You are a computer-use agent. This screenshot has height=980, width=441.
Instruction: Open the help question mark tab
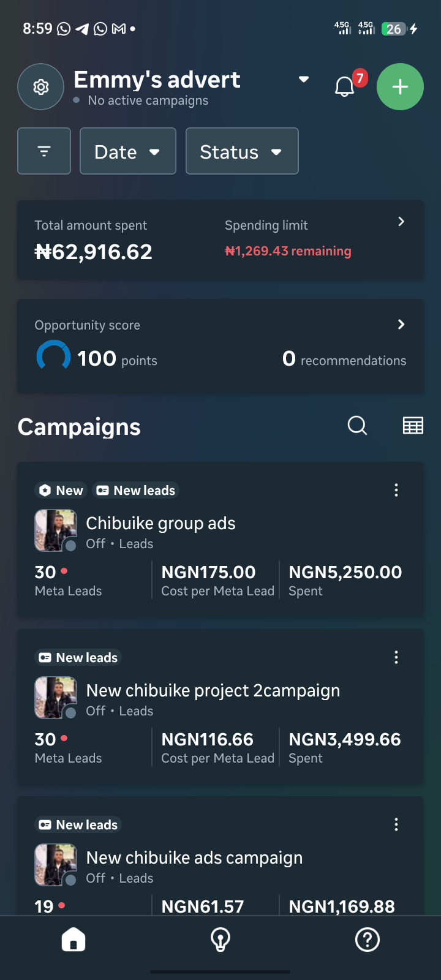pos(367,940)
